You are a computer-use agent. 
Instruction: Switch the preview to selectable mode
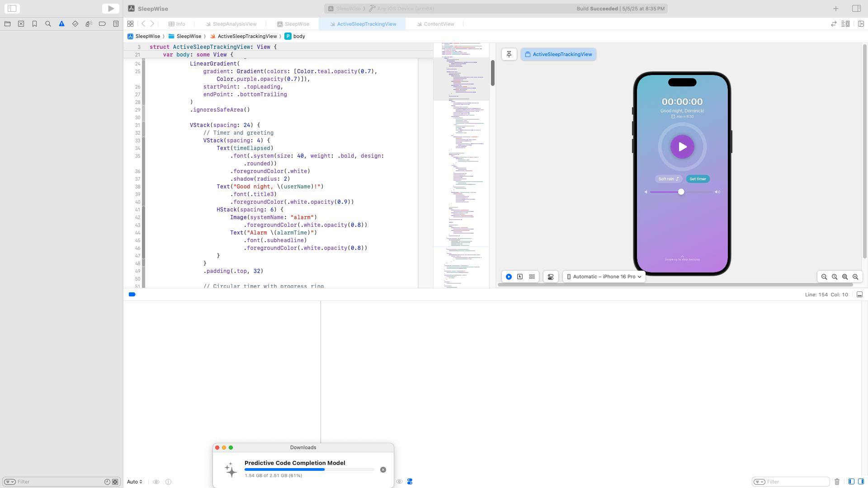point(520,277)
